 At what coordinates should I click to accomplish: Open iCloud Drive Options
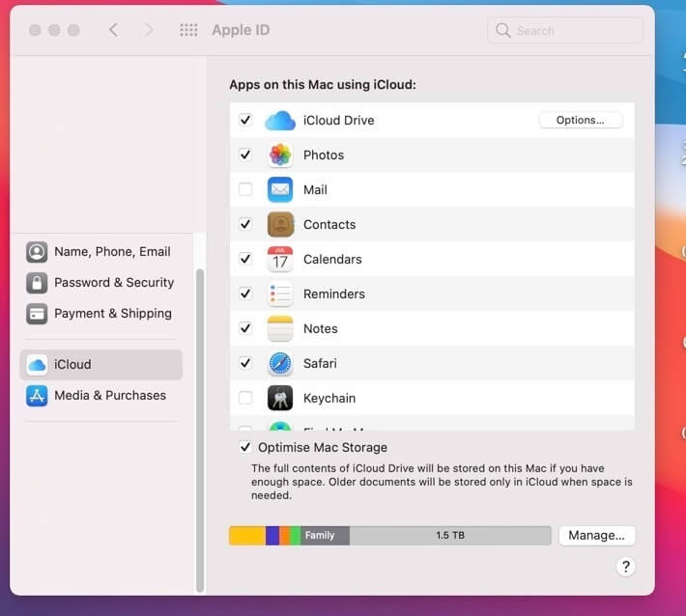pos(581,121)
